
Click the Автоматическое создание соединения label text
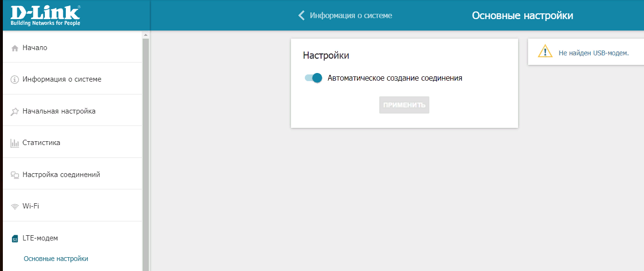click(x=395, y=78)
